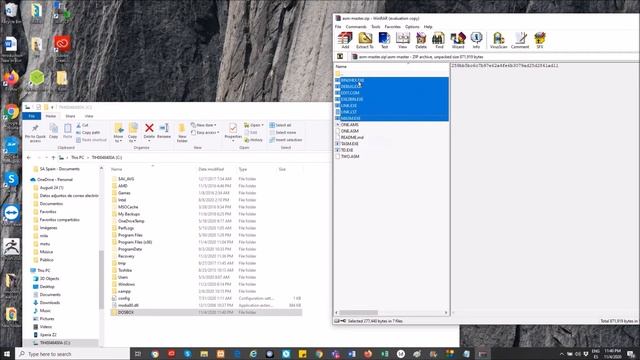Click This PC in Explorer address bar
Image resolution: width=640 pixels, height=360 pixels.
tap(78, 158)
